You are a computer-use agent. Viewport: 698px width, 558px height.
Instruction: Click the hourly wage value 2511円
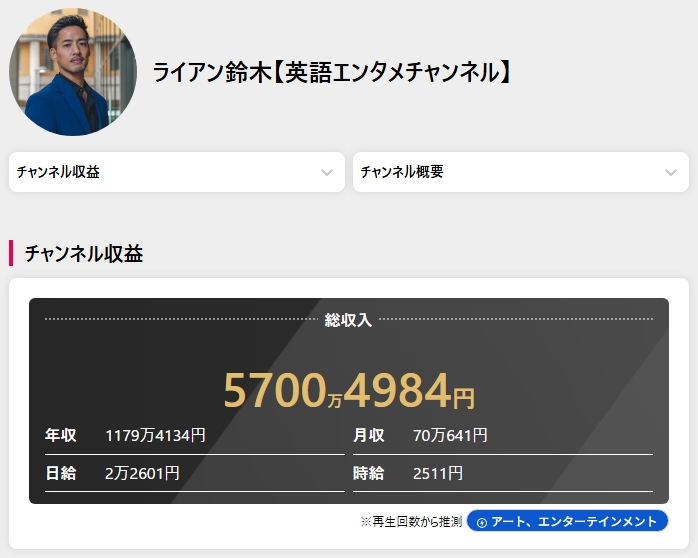pyautogui.click(x=438, y=473)
